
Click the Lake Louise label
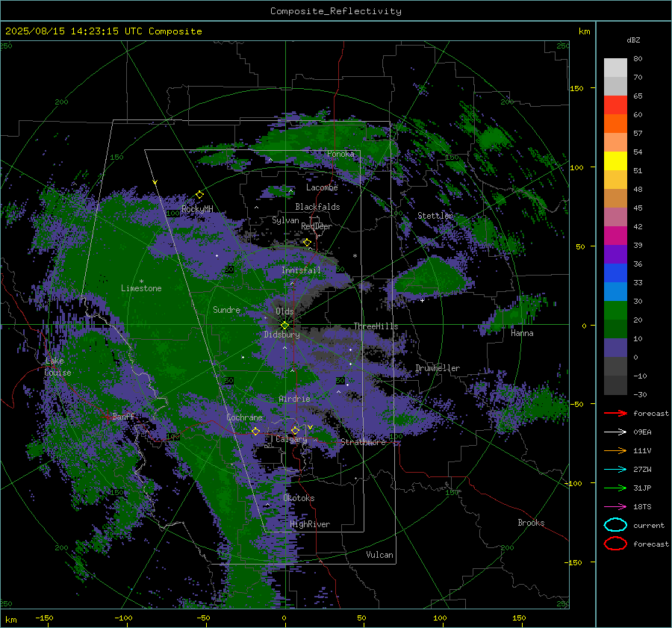pos(57,367)
